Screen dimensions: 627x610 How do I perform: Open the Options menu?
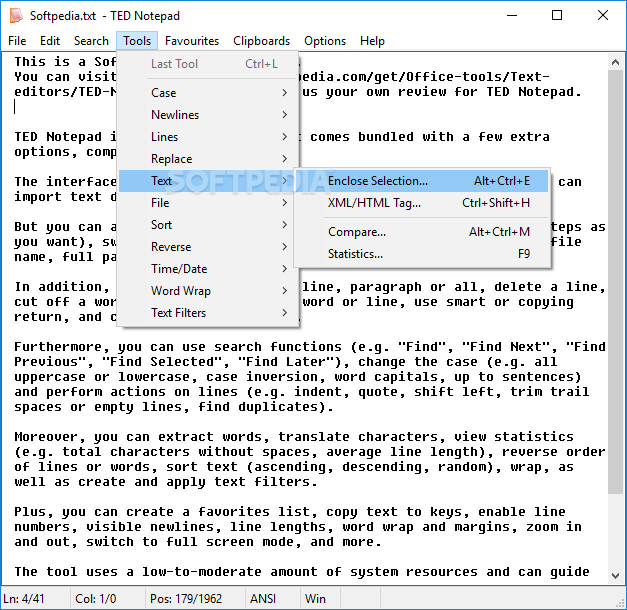coord(325,41)
